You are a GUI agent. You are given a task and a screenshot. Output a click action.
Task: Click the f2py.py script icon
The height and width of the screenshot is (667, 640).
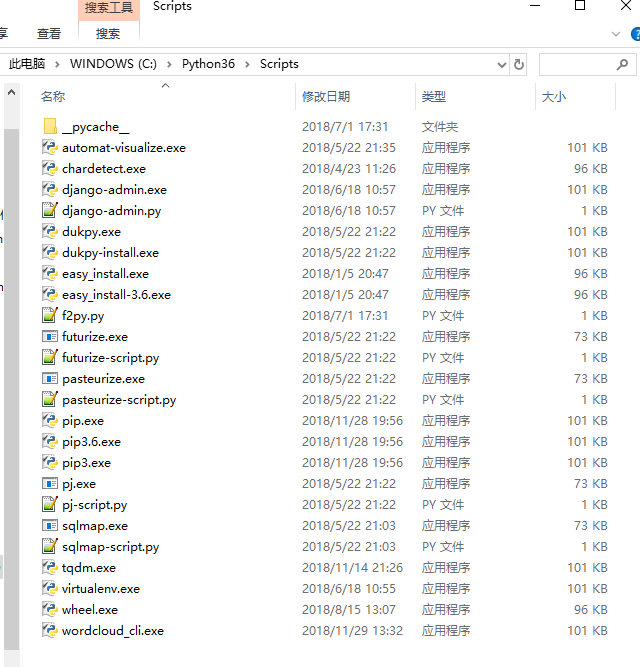[50, 315]
